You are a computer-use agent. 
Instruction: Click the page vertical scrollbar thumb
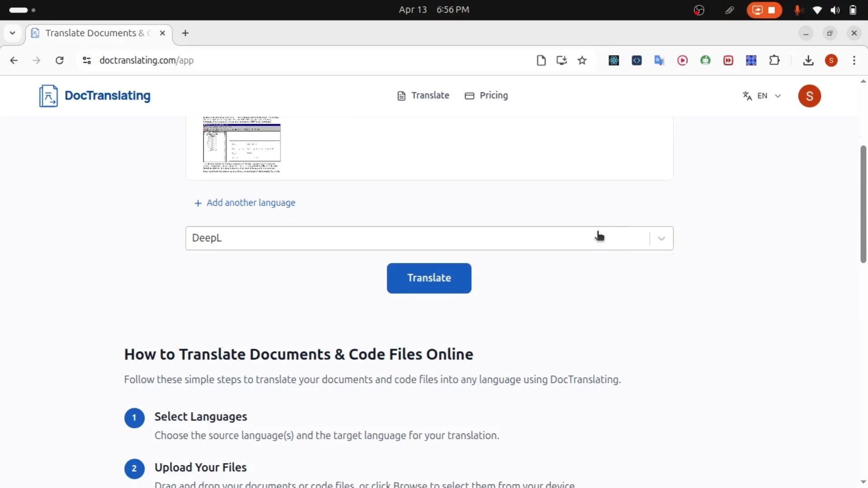pyautogui.click(x=863, y=204)
